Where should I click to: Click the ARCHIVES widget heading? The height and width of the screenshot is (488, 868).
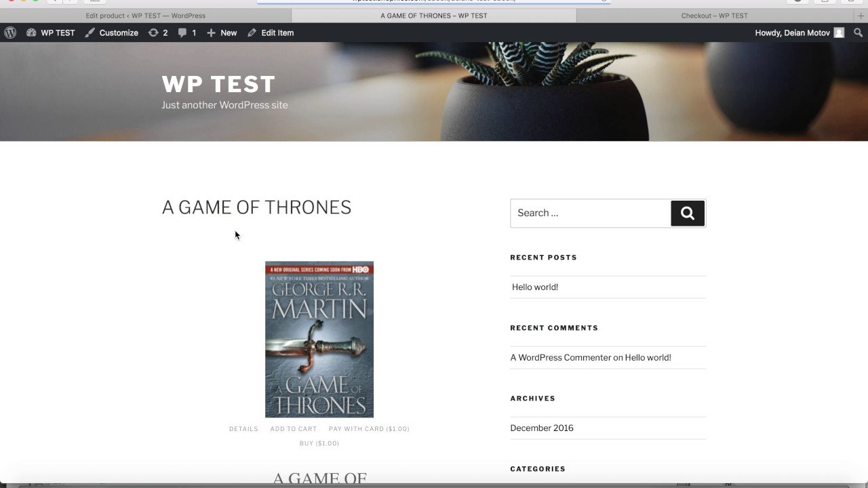(x=532, y=399)
